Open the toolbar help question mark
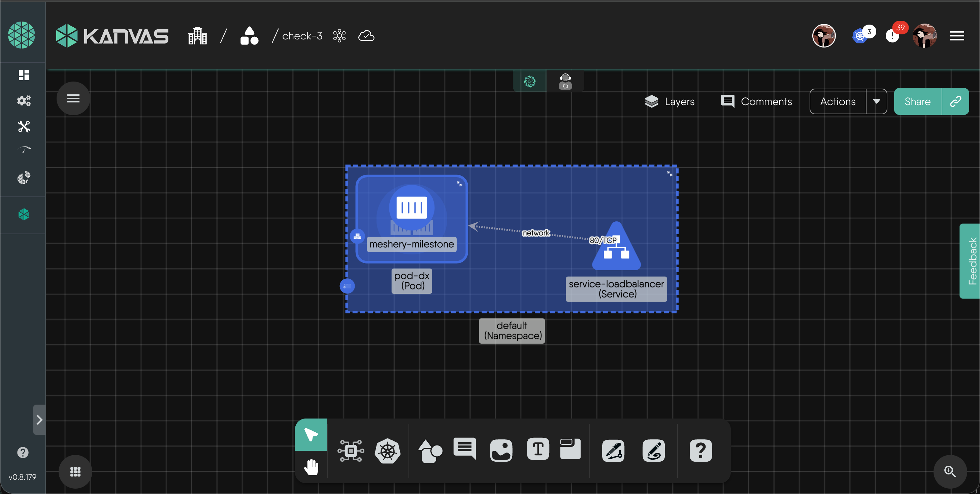 (700, 451)
